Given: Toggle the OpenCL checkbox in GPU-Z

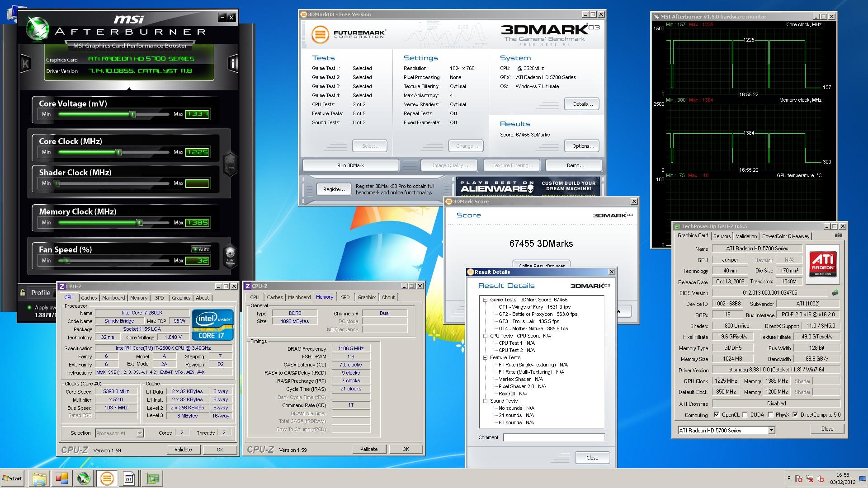Looking at the screenshot, I should coord(716,415).
